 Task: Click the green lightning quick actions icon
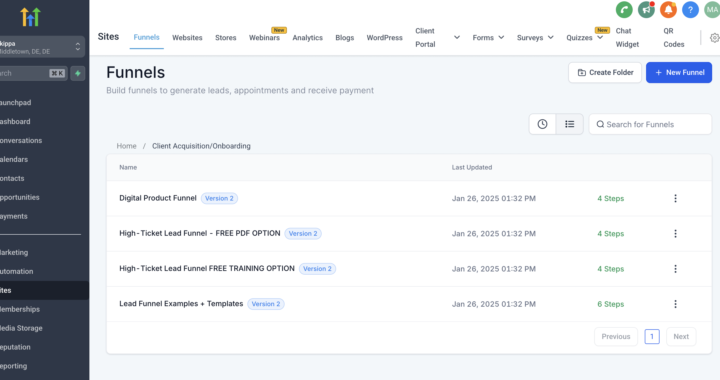78,73
